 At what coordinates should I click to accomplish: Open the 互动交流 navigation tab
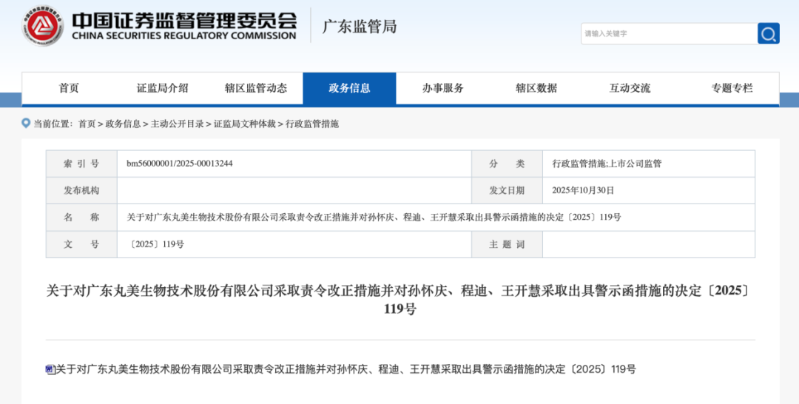pyautogui.click(x=630, y=88)
